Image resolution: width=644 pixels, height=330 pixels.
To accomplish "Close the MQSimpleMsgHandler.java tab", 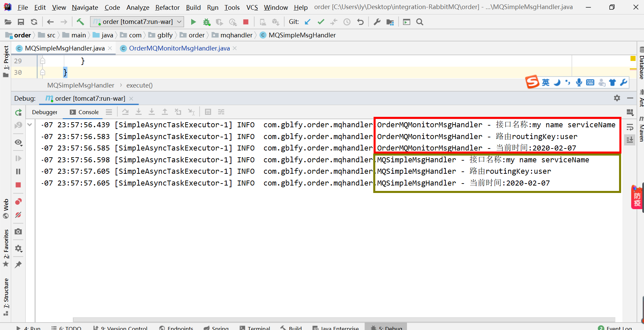I will point(110,48).
